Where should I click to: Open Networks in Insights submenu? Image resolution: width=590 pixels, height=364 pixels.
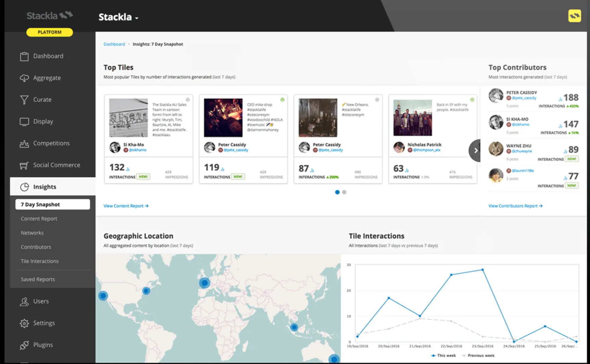click(32, 233)
